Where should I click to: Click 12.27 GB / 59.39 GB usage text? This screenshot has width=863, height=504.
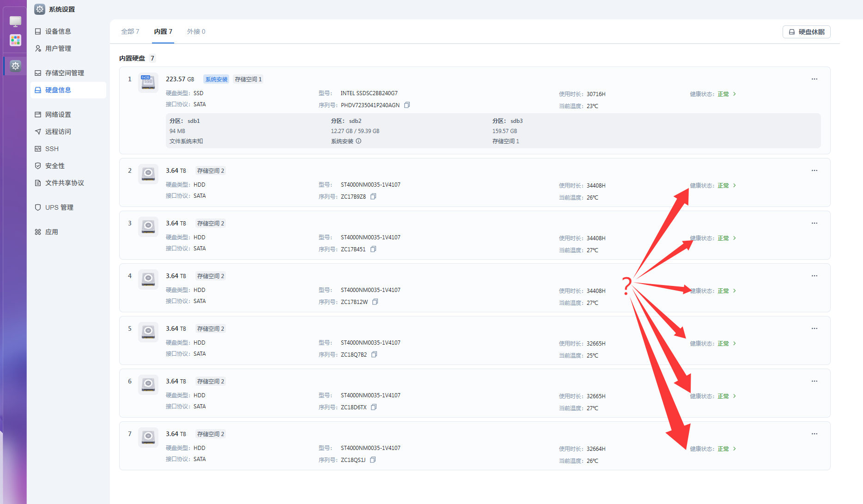[355, 131]
